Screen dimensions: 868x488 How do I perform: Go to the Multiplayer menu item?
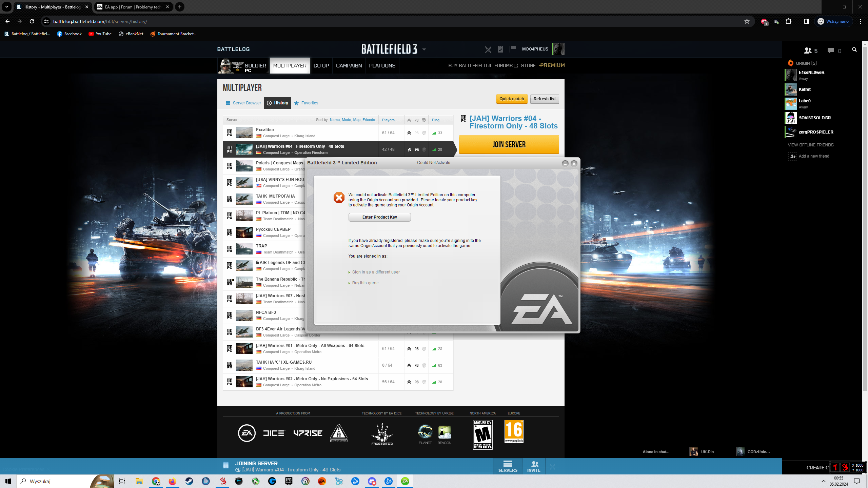290,65
